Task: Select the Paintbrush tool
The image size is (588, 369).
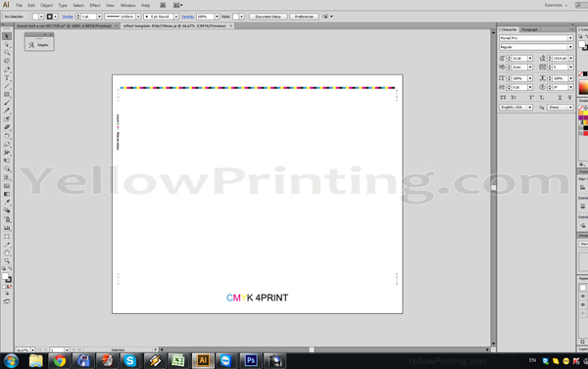Action: click(x=7, y=103)
